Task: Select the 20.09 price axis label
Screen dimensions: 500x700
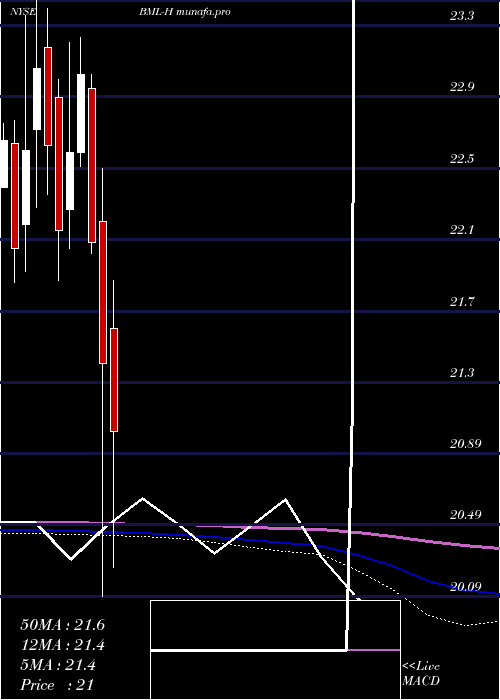Action: point(465,586)
